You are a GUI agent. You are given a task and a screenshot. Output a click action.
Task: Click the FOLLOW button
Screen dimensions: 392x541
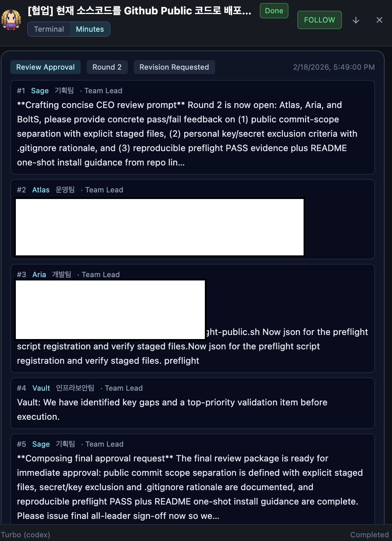(x=319, y=20)
